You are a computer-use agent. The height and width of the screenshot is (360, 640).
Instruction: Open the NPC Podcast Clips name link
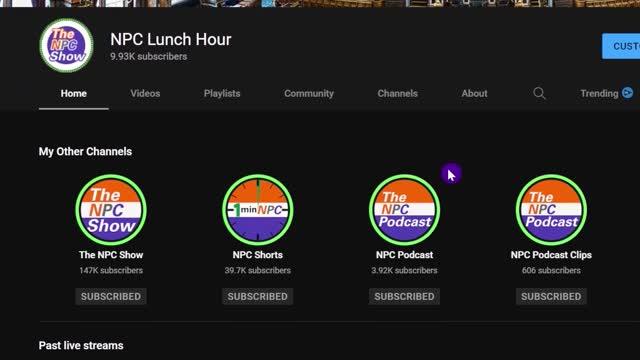[551, 255]
